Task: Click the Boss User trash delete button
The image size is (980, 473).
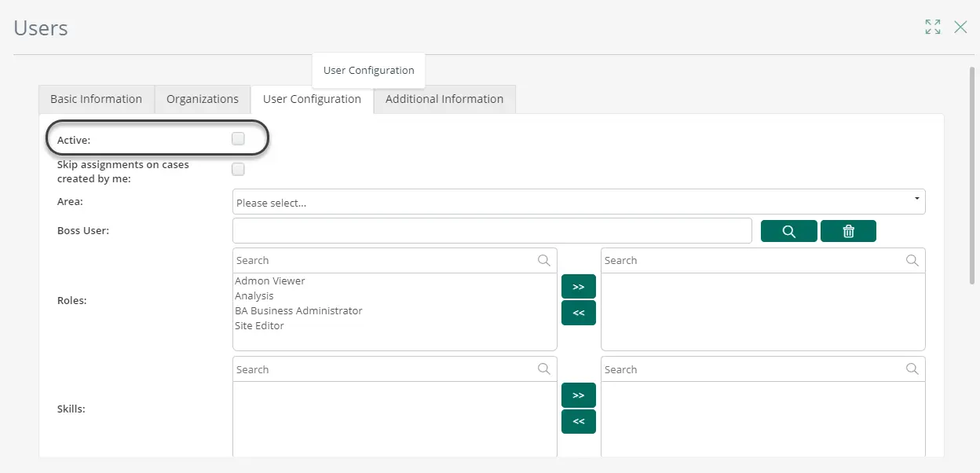Action: click(848, 231)
